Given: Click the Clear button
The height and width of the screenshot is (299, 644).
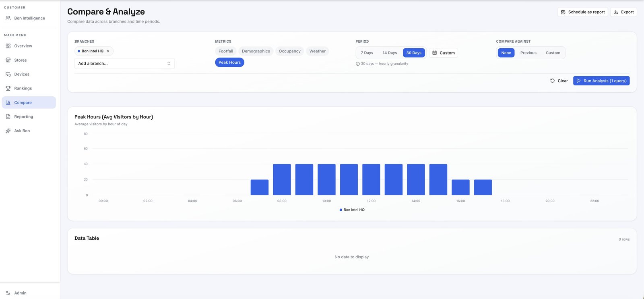Looking at the screenshot, I should pos(559,81).
